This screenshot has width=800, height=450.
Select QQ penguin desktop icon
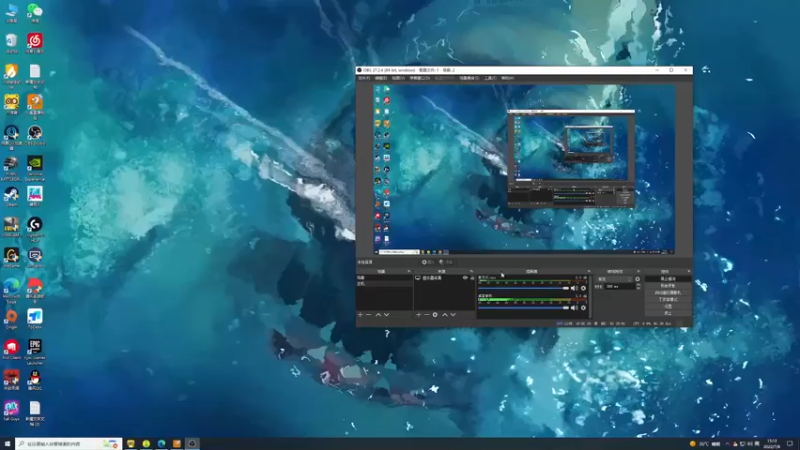coord(35,380)
